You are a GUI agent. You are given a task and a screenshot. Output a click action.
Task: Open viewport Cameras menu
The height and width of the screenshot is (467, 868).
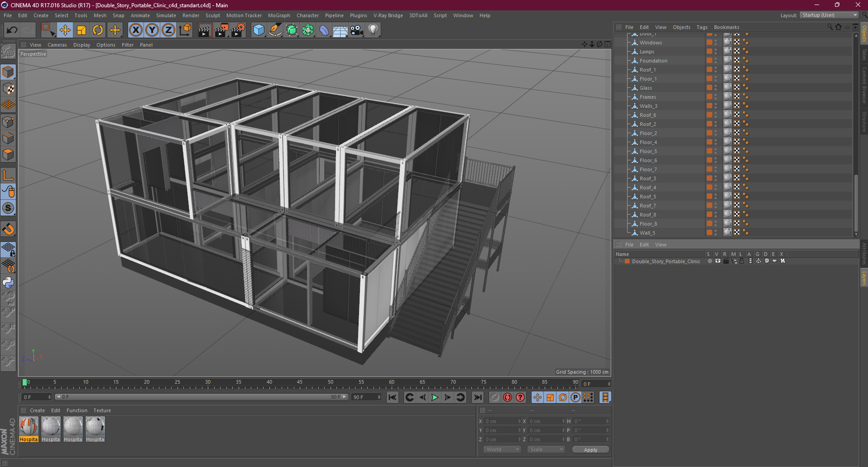click(57, 45)
